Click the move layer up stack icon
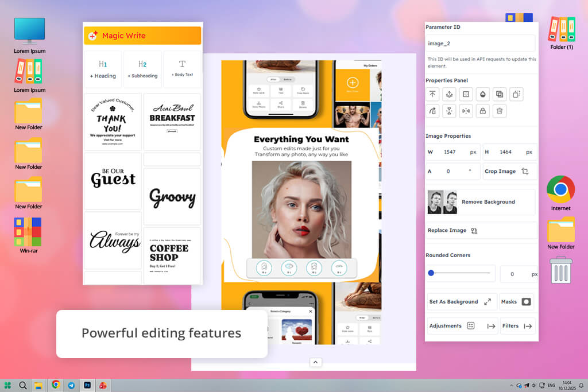588x392 pixels. coord(449,94)
